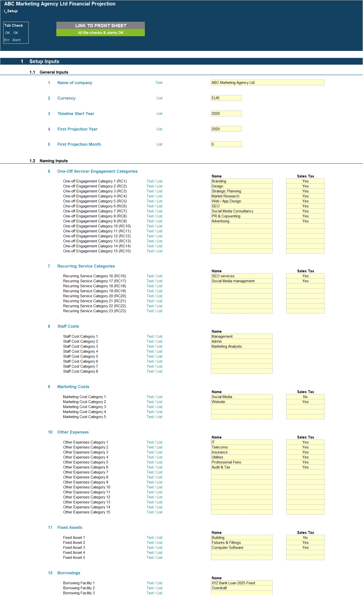The height and width of the screenshot is (595, 364).
Task: Click the Borrowings heading
Action: click(69, 573)
